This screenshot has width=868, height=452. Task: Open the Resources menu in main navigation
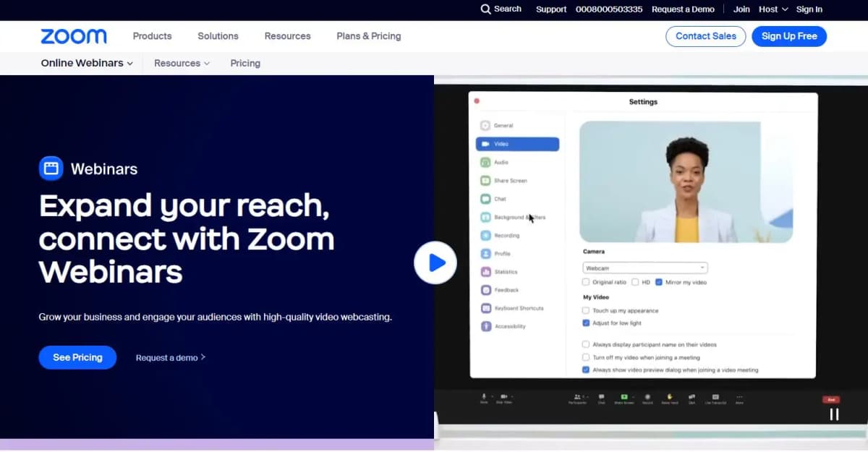287,36
